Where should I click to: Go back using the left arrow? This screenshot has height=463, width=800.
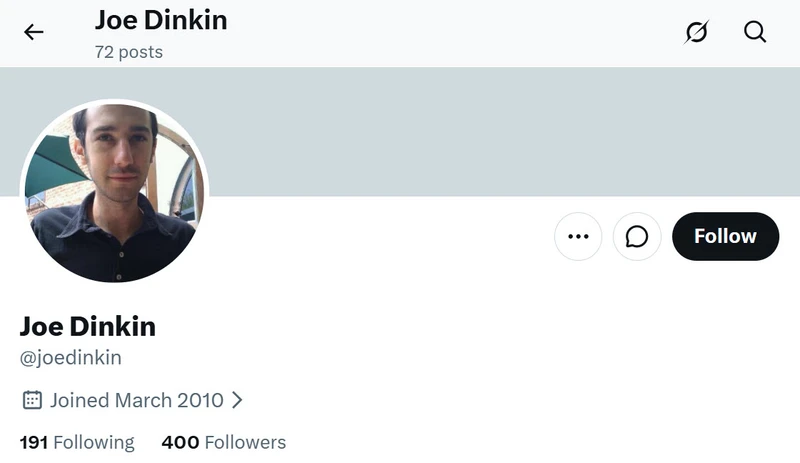[34, 32]
